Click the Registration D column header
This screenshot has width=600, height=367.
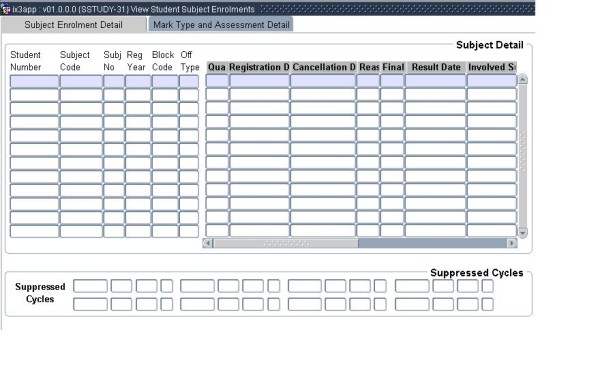pos(259,67)
